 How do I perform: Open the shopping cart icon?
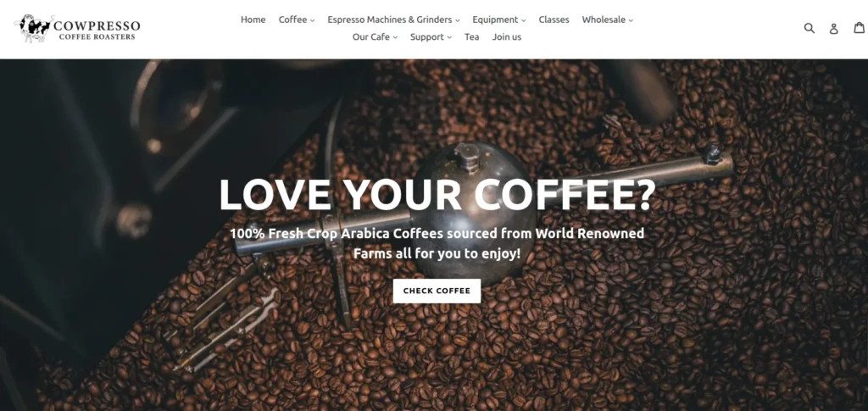pos(860,27)
